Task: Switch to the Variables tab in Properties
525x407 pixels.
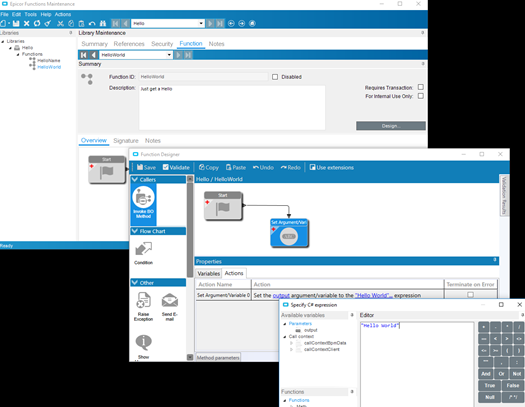Action: click(209, 273)
